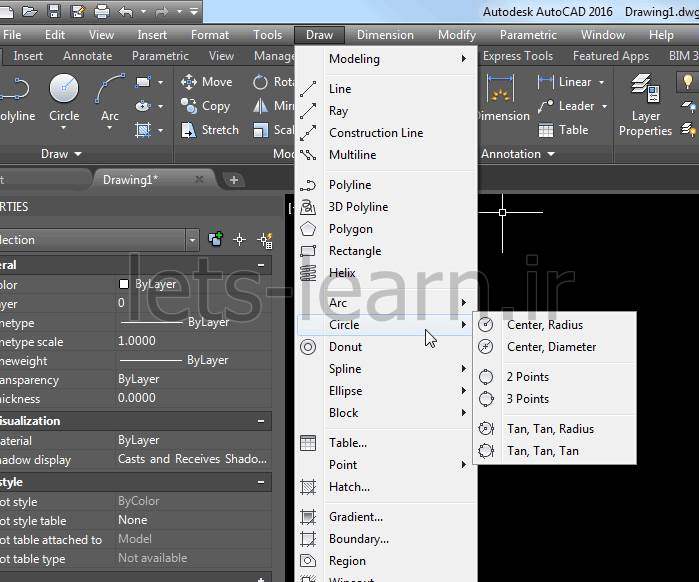Click the Undo arrow icon
Screen dimensions: 699x582
(126, 11)
